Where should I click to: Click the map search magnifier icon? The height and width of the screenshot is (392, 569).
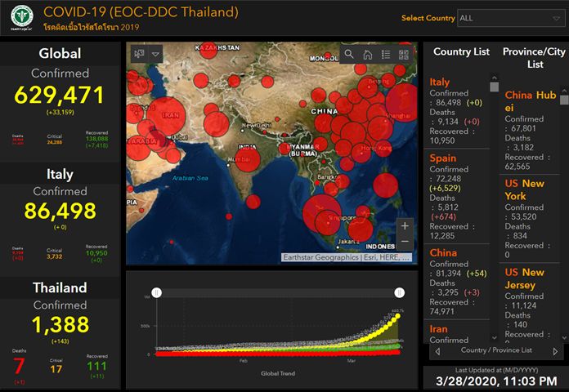(x=349, y=54)
